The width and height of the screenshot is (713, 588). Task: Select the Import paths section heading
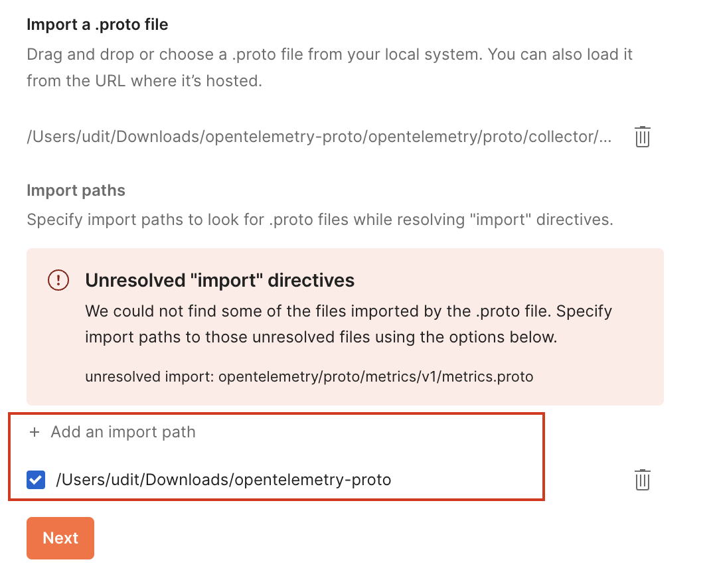pos(75,190)
